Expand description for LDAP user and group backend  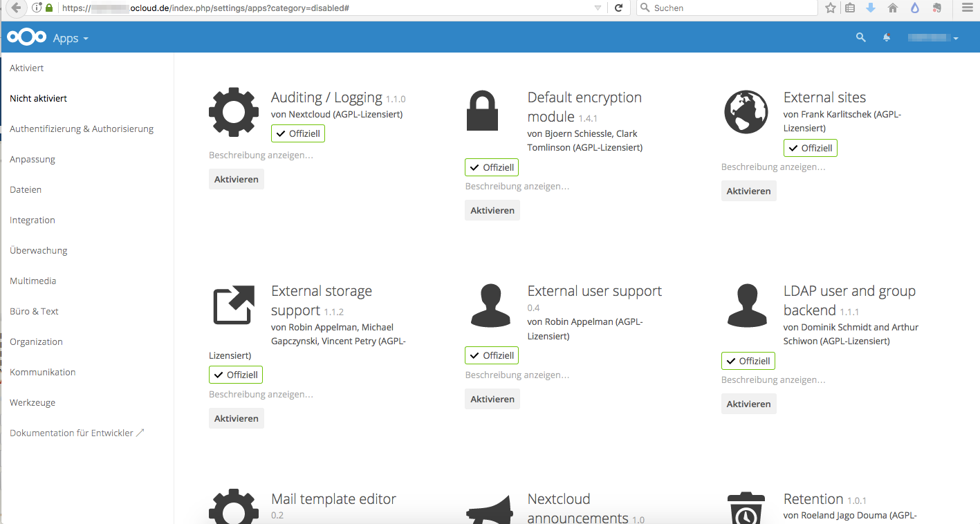[x=773, y=380]
